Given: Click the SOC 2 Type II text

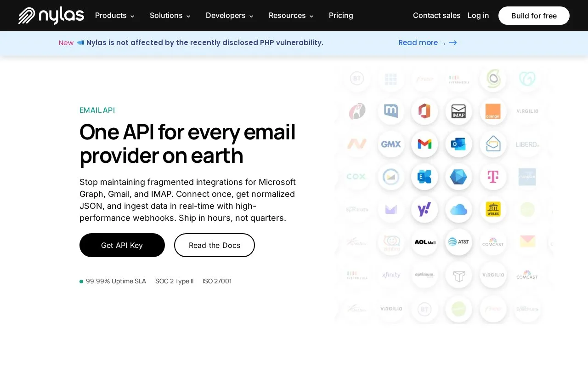Looking at the screenshot, I should [174, 281].
